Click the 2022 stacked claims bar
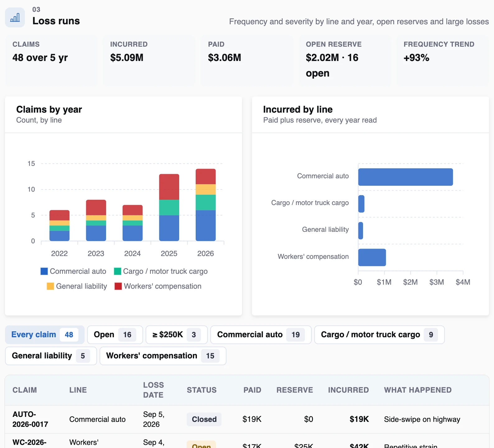The height and width of the screenshot is (448, 494). pos(59,226)
